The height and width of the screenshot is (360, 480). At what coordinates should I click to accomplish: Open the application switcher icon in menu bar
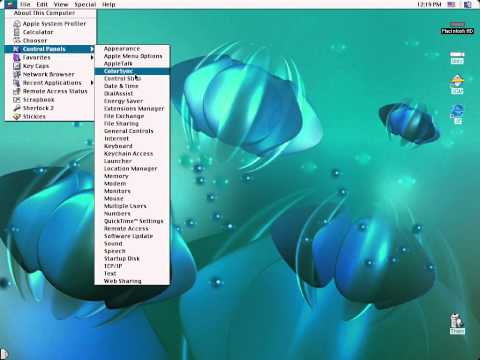tap(468, 4)
